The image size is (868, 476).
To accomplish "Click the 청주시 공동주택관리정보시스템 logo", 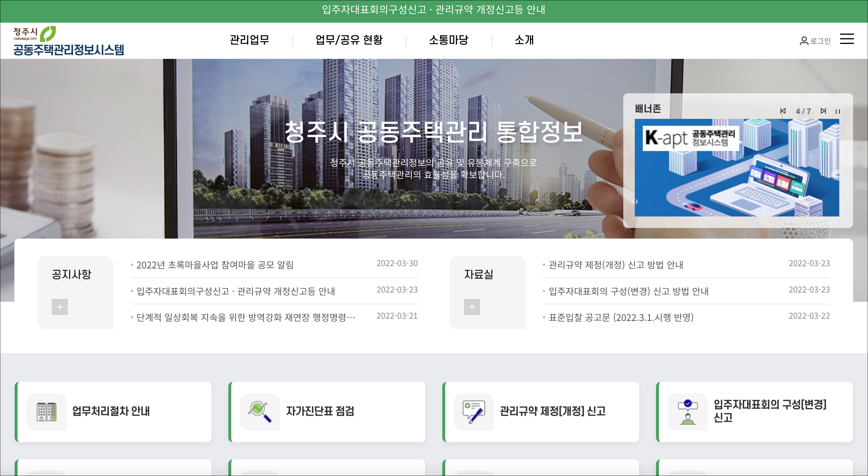I will tap(68, 41).
